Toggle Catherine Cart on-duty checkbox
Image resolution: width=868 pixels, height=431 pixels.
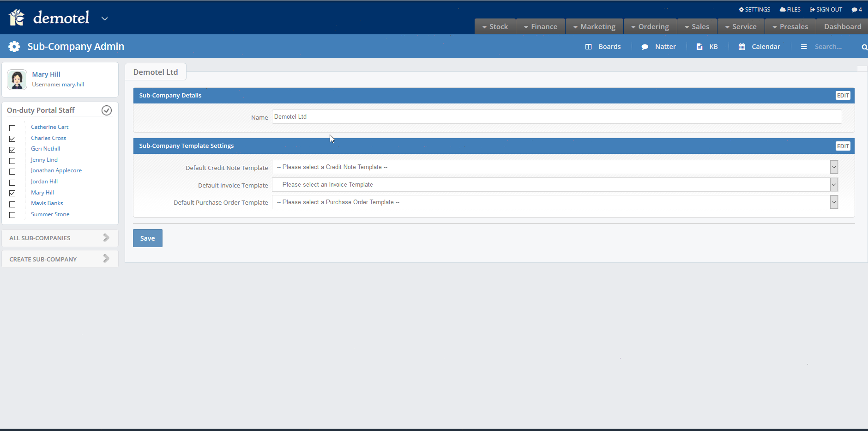point(12,128)
